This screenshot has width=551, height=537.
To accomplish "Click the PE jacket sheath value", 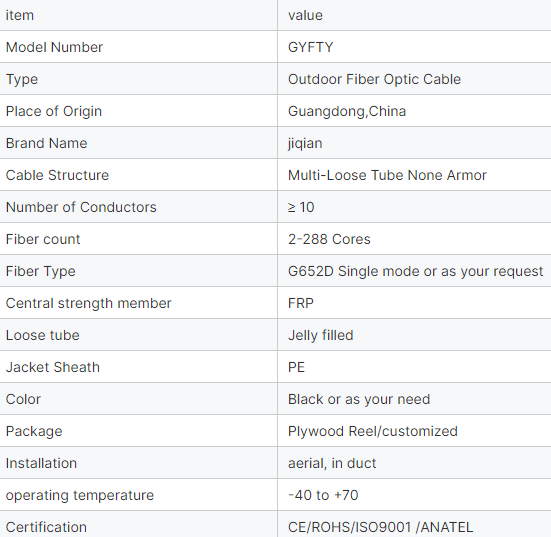I will point(296,367).
